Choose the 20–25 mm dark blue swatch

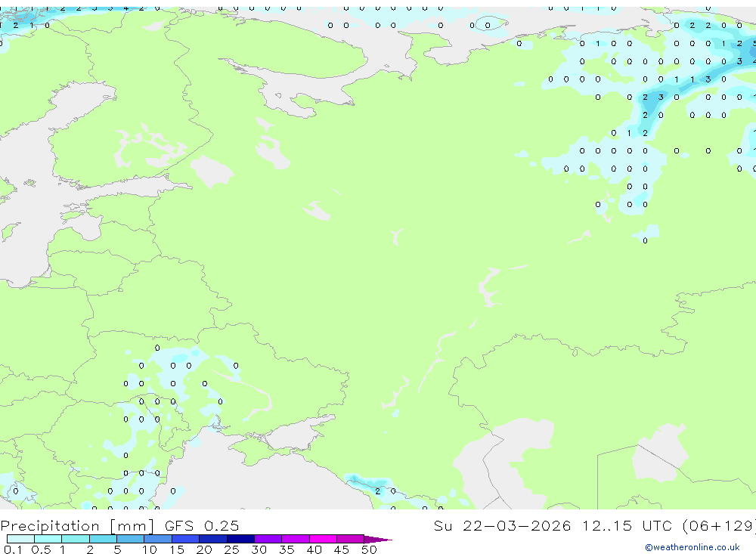tap(213, 539)
